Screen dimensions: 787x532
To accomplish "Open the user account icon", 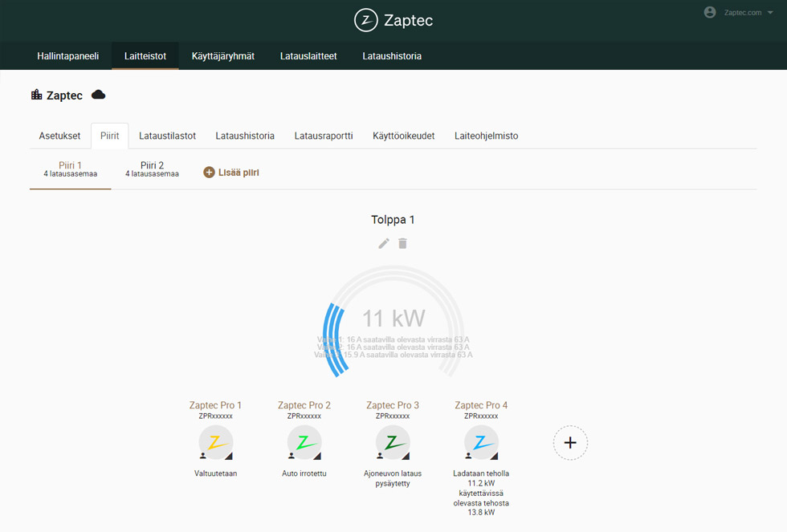I will (x=710, y=13).
